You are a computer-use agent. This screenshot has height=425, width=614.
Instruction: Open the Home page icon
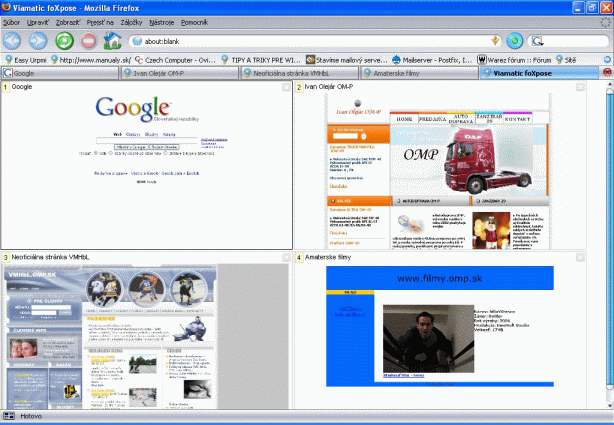(x=112, y=41)
